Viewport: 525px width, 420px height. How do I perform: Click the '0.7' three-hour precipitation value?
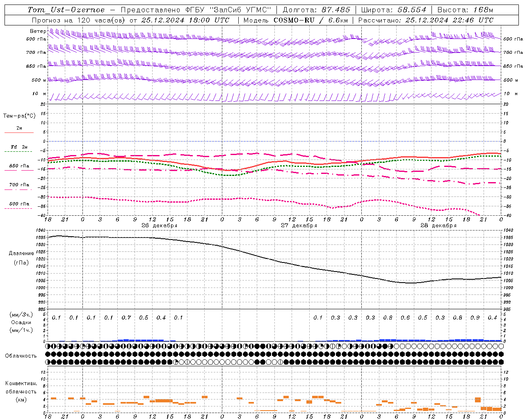[x=126, y=318]
